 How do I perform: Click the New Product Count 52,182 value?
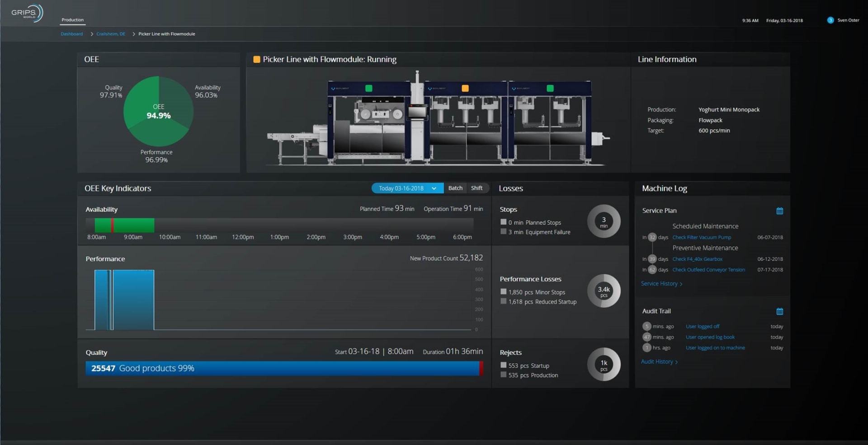(446, 258)
